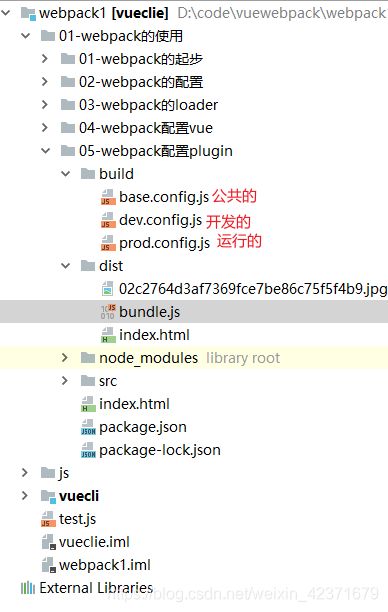Select index.html inside the dist folder
Image resolution: width=388 pixels, height=612 pixels.
[154, 335]
